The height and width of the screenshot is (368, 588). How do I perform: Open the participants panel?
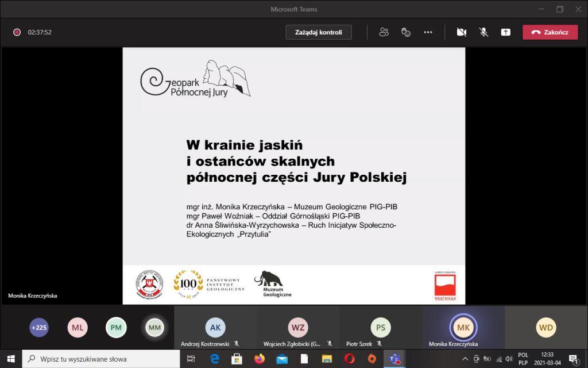tap(384, 32)
